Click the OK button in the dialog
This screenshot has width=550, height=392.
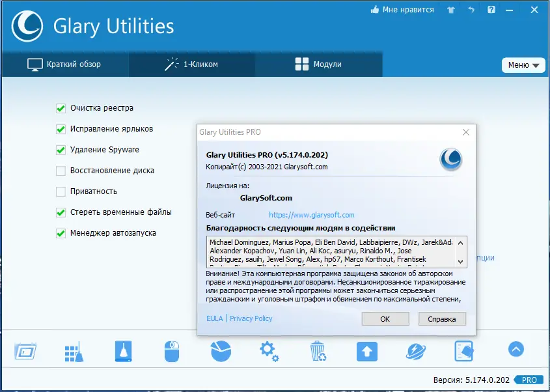point(385,318)
